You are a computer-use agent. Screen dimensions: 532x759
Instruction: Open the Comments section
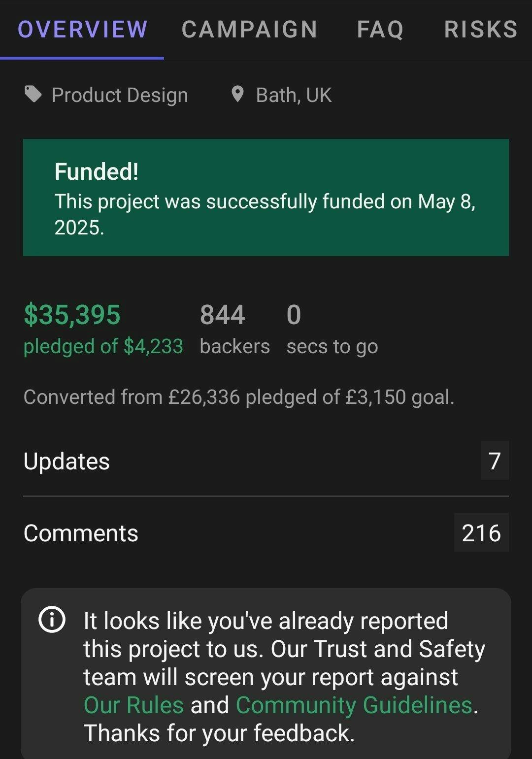click(81, 533)
